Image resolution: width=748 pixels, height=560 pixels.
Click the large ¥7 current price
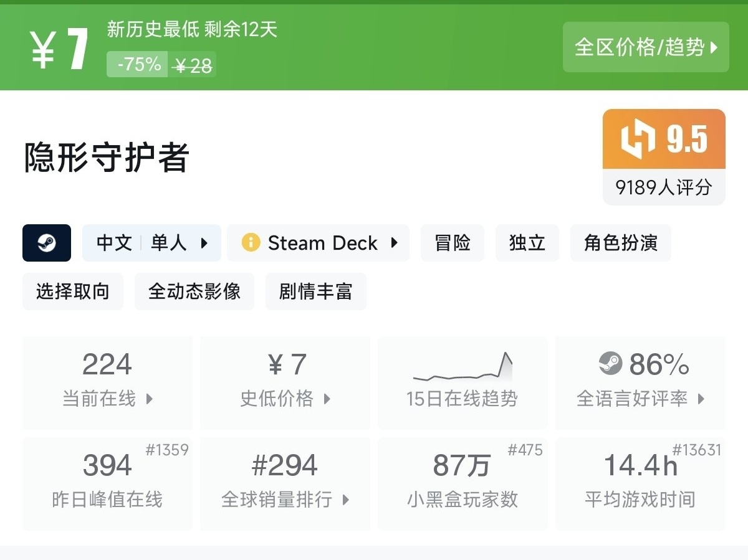[60, 48]
